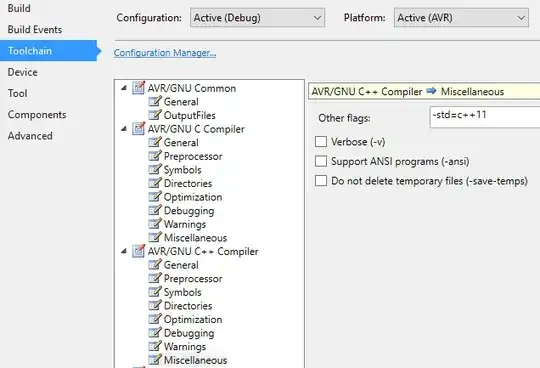Click the icon beside Warnings under C Compiler

click(155, 223)
